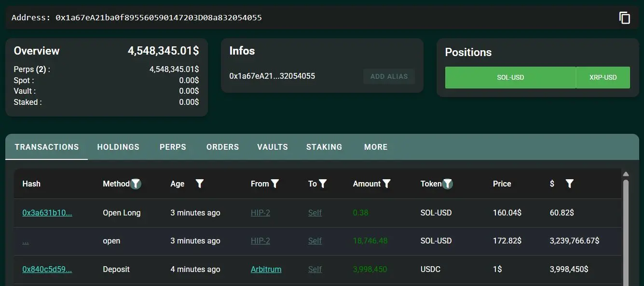Click the Hash column header
This screenshot has width=644, height=286.
31,184
